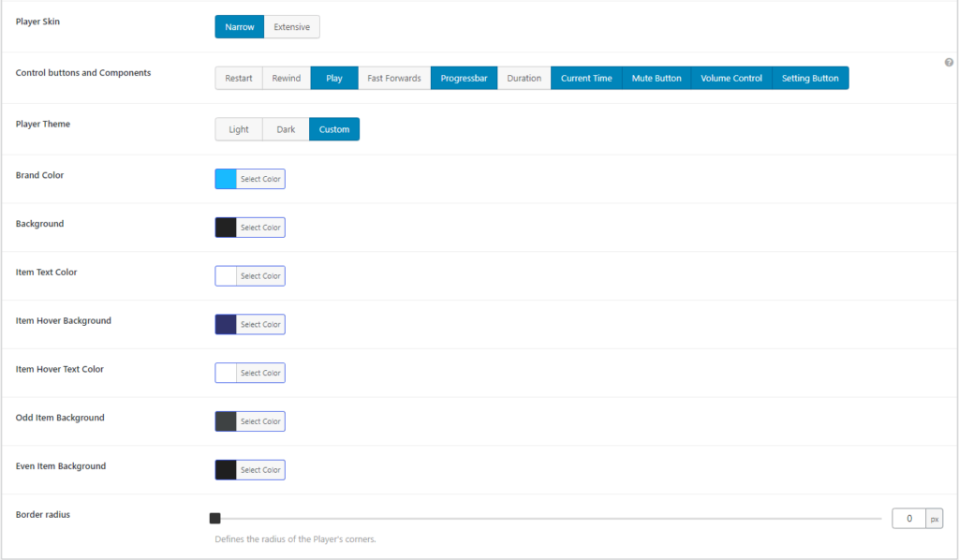Screen dimensions: 959x560
Task: Select the Narrow player skin
Action: (239, 26)
